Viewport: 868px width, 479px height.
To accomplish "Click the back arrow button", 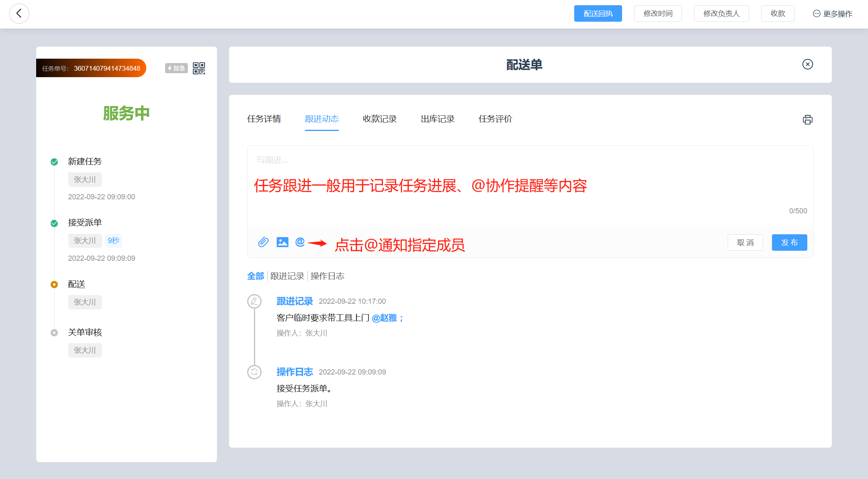I will 19,14.
